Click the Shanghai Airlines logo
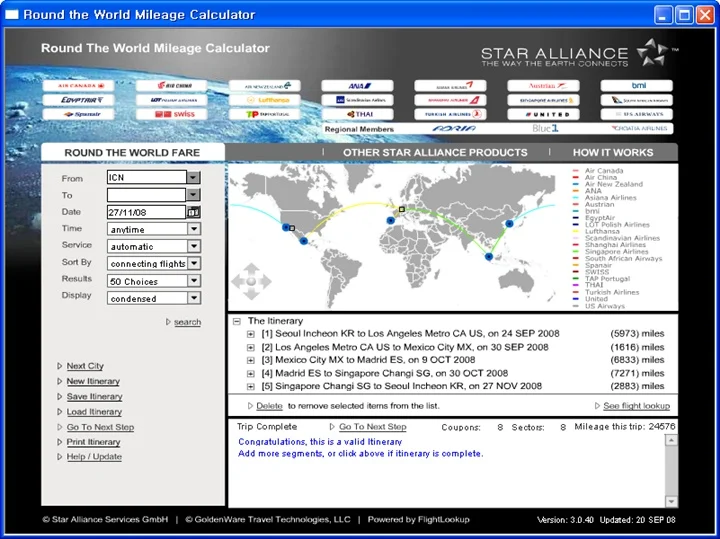 [450, 100]
